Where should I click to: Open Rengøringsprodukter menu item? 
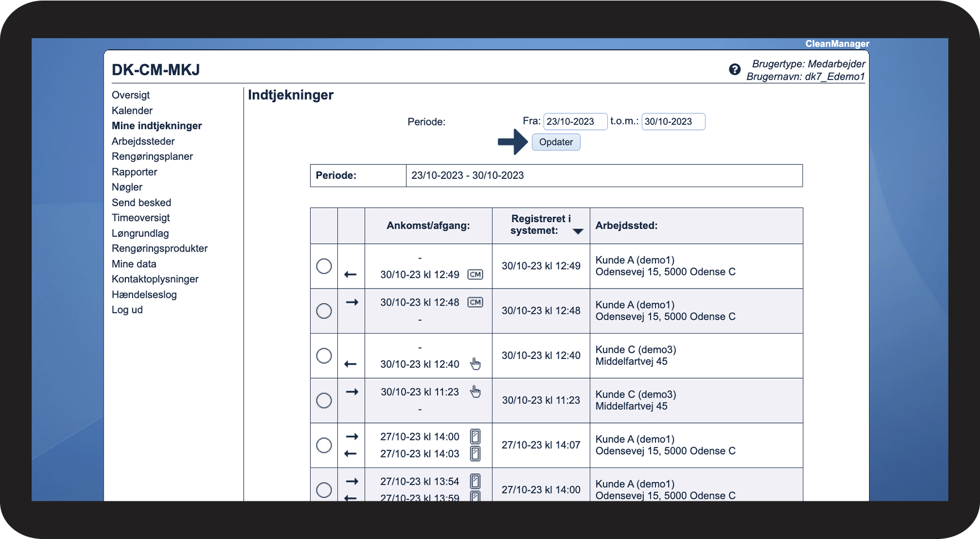(x=160, y=248)
